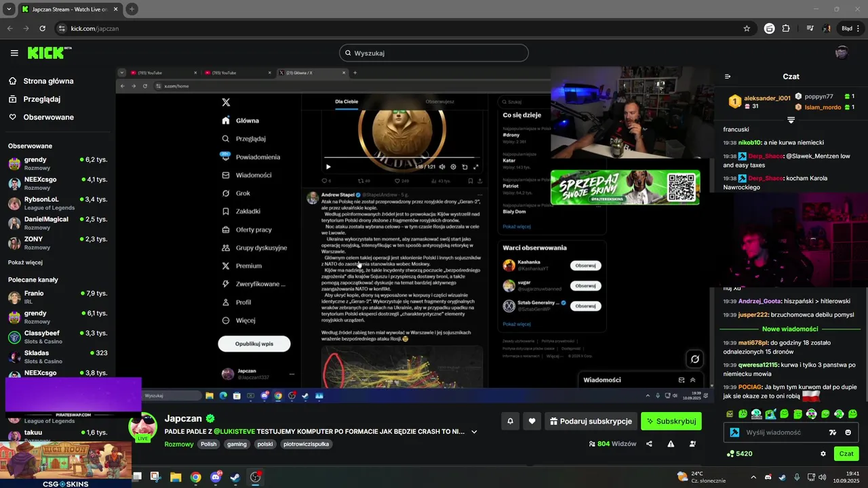This screenshot has height=488, width=868.
Task: Open the emote picker smiley icon
Action: [x=848, y=432]
